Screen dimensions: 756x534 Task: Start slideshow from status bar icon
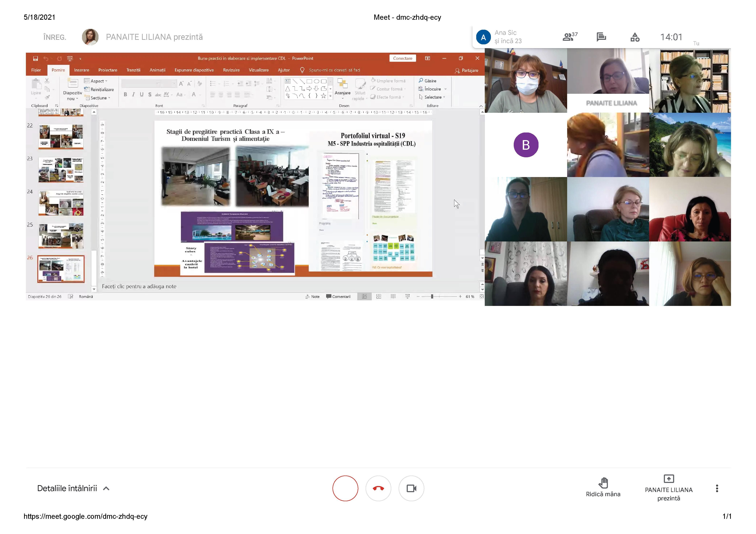point(407,296)
